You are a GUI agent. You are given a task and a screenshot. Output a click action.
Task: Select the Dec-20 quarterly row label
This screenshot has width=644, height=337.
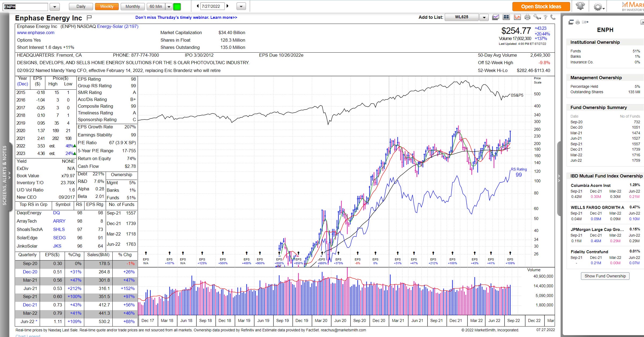30,272
